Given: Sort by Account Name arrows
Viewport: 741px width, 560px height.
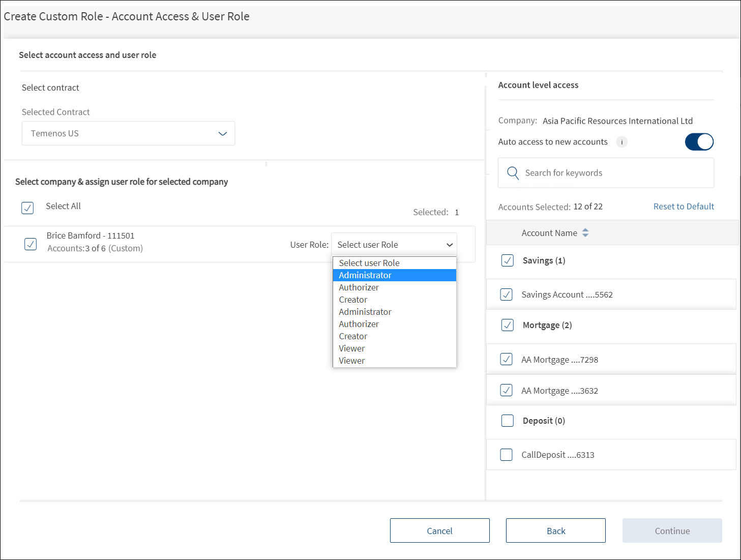Looking at the screenshot, I should (585, 233).
